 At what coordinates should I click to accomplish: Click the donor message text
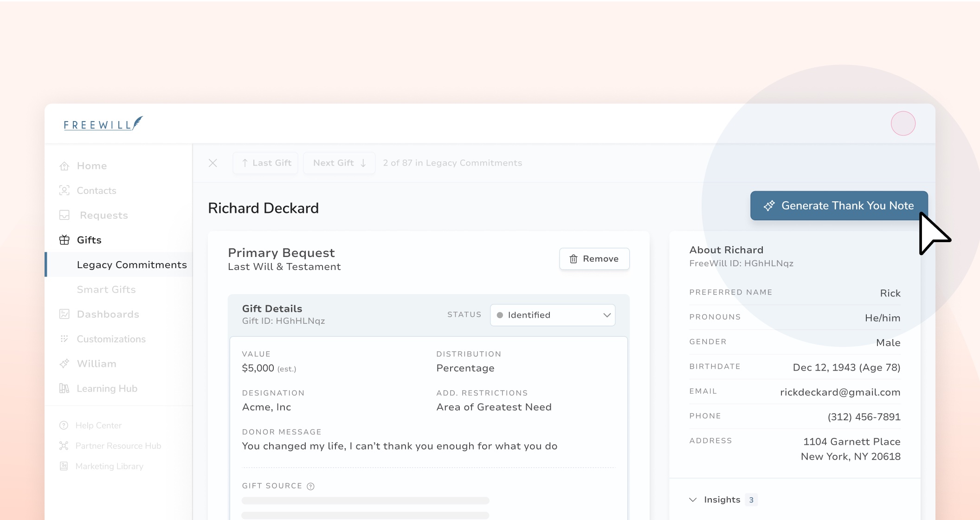coord(400,446)
